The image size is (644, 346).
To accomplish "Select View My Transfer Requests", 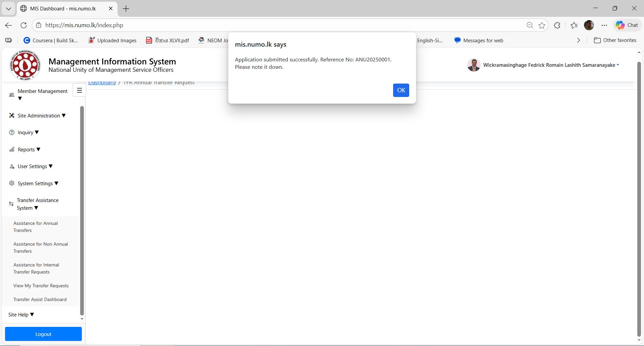I will [x=41, y=286].
